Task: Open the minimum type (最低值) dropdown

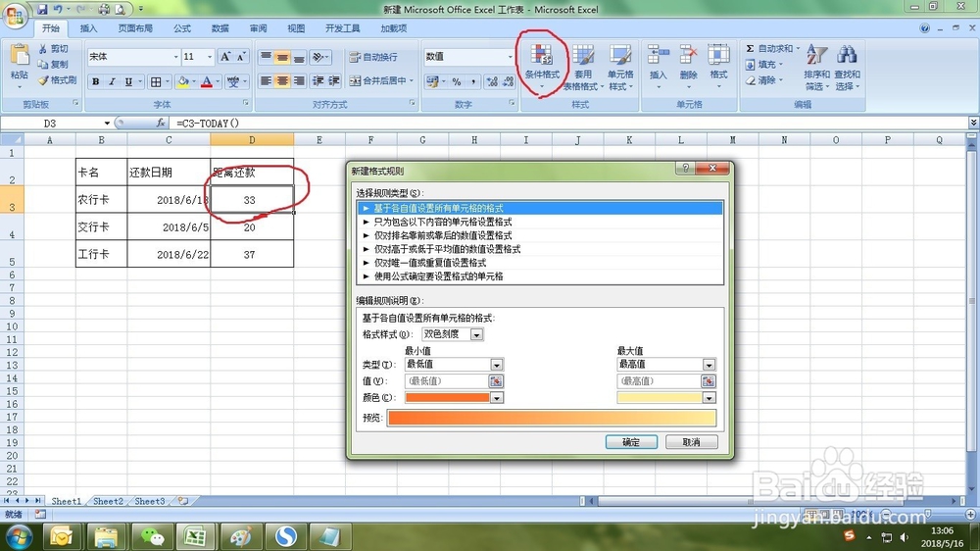Action: 496,365
